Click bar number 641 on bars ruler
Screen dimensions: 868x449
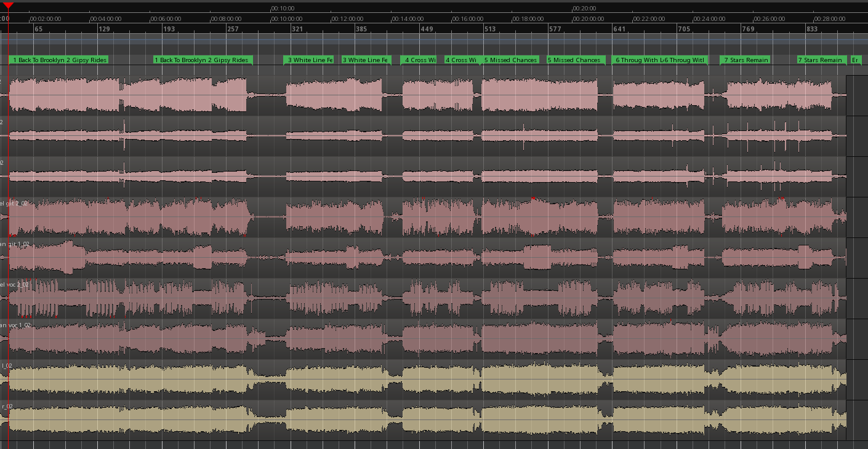pos(619,29)
